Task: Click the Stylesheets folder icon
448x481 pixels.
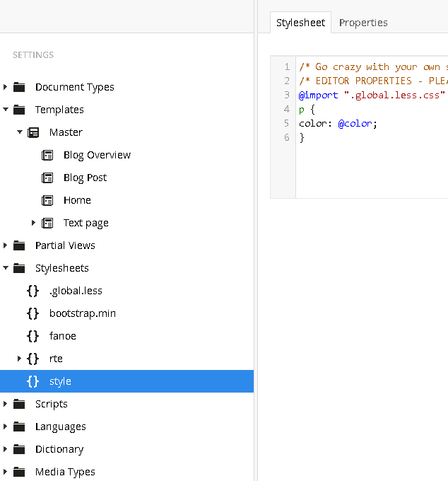Action: click(x=19, y=268)
